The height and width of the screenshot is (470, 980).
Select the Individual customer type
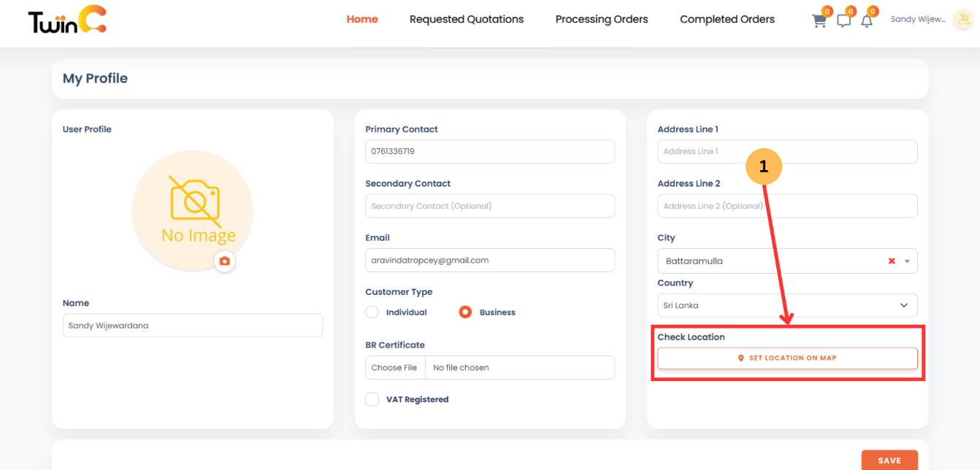click(372, 312)
